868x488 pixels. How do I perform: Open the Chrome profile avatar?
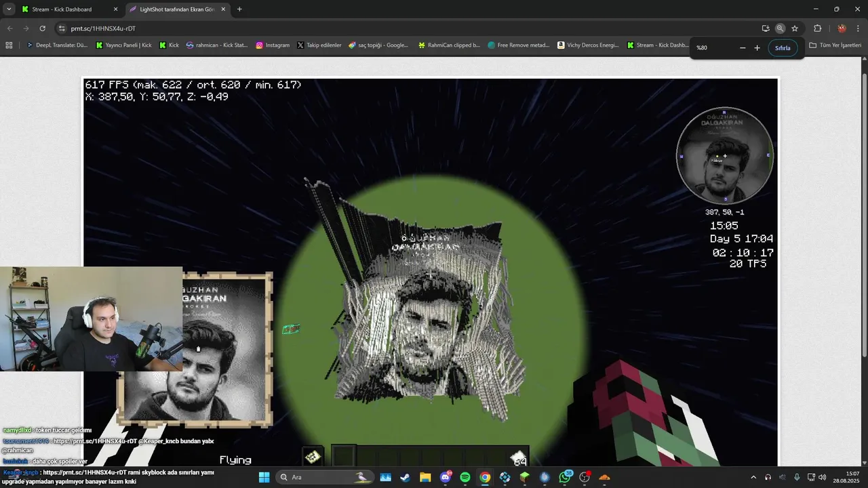[x=842, y=28]
